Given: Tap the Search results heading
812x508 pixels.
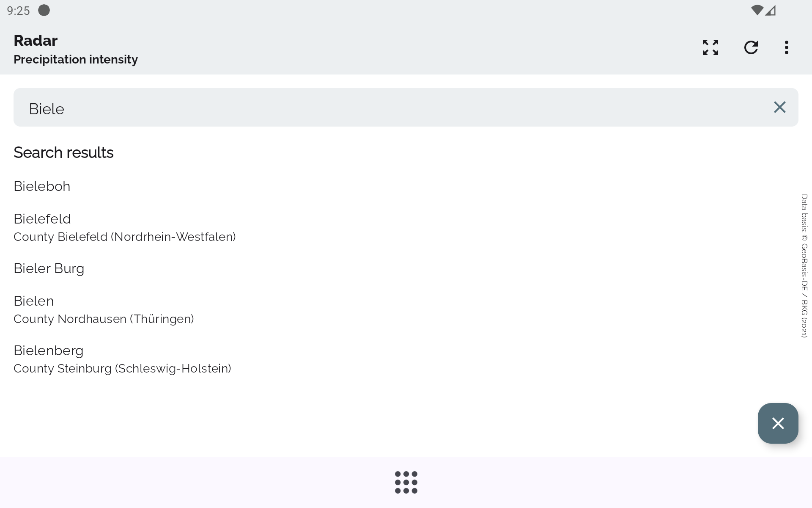Looking at the screenshot, I should coord(63,153).
